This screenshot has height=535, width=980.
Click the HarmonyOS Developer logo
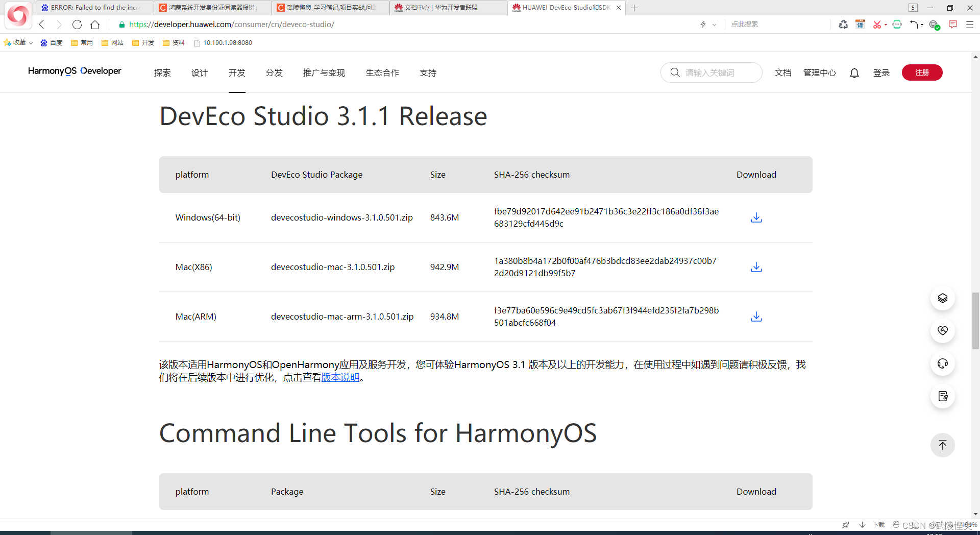[x=75, y=71]
